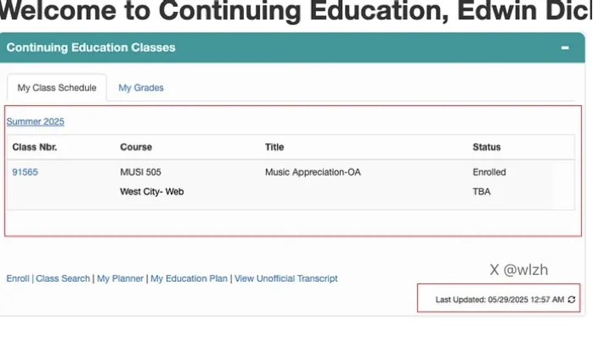Screen dimensions: 593x364
Task: Select the MUSI 505 course cell
Action: pos(140,172)
